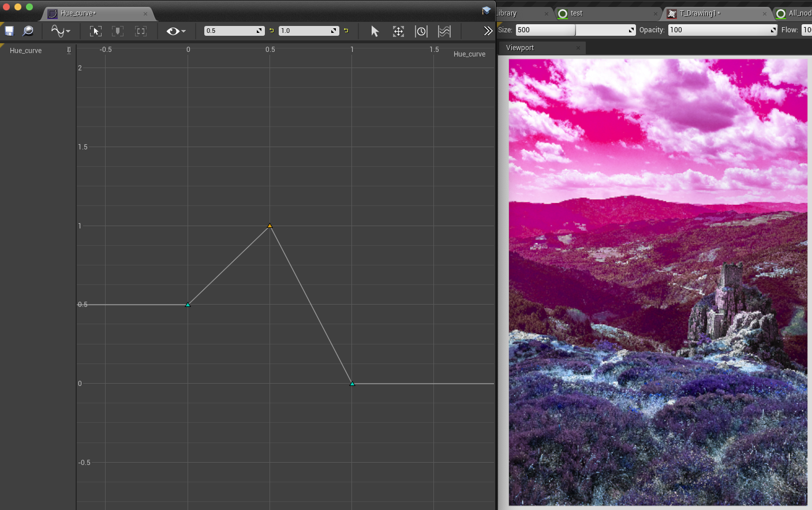Select the point region selection icon
Screen dimensions: 812x510
140,31
